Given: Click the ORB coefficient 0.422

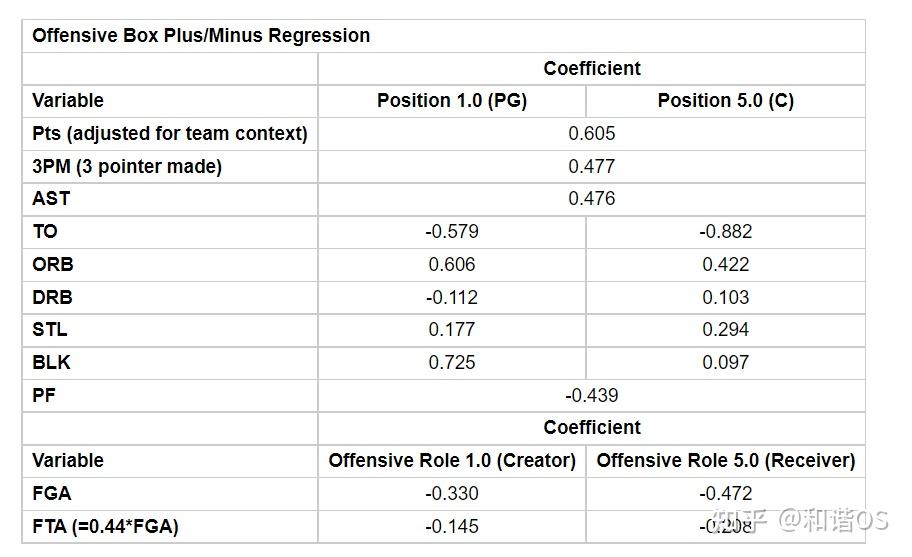Looking at the screenshot, I should pyautogui.click(x=725, y=265).
